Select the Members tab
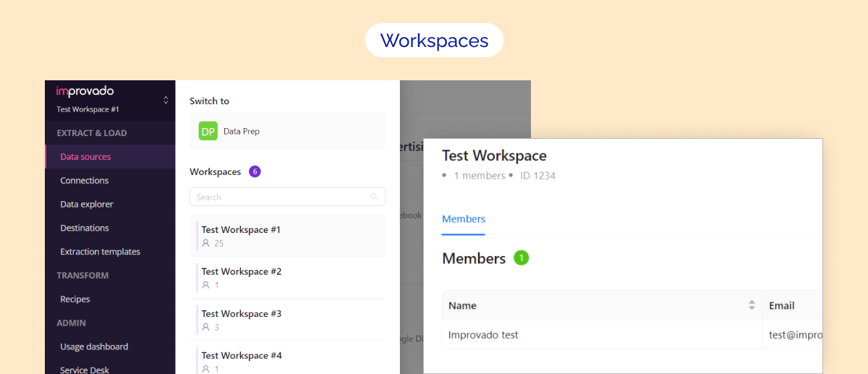Viewport: 868px width, 374px height. pos(463,218)
